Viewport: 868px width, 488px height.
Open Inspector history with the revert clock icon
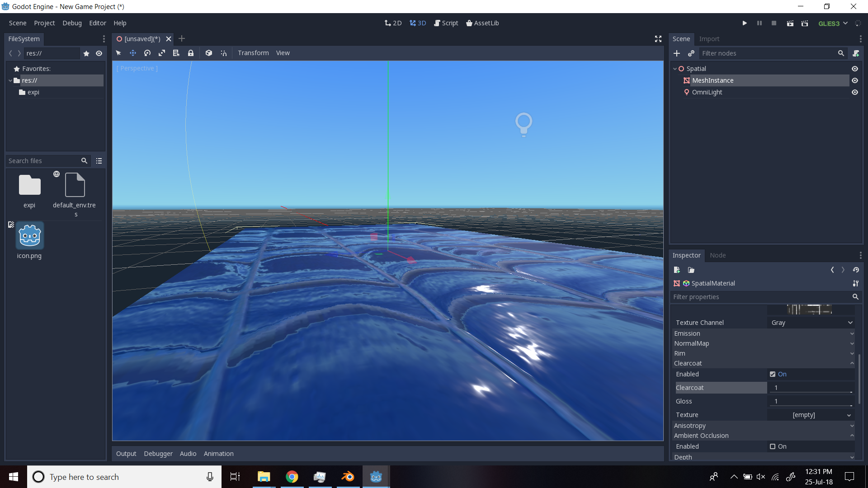856,270
